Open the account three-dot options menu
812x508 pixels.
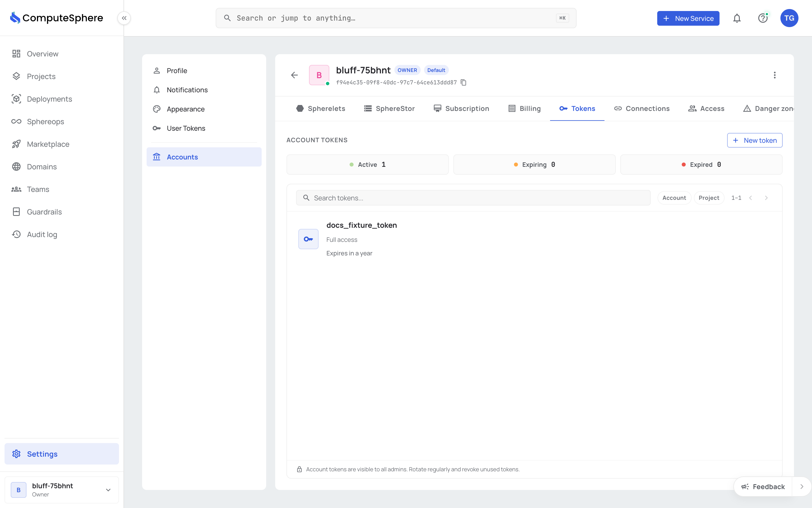coord(775,75)
